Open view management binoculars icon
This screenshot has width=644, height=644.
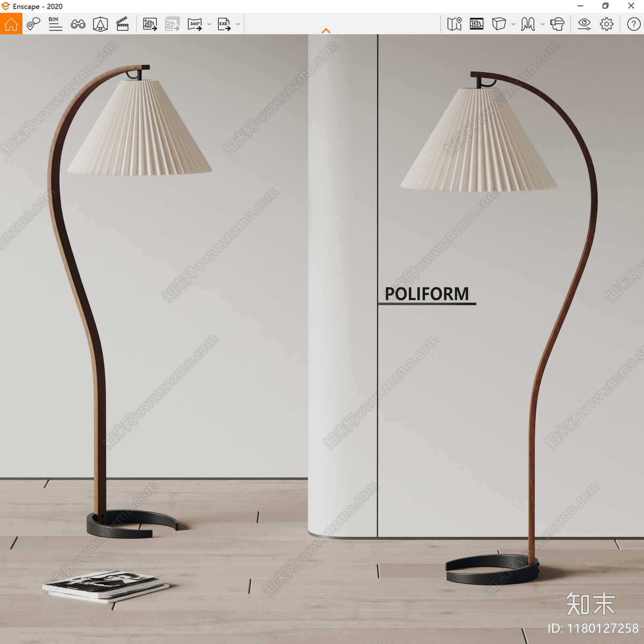[78, 24]
